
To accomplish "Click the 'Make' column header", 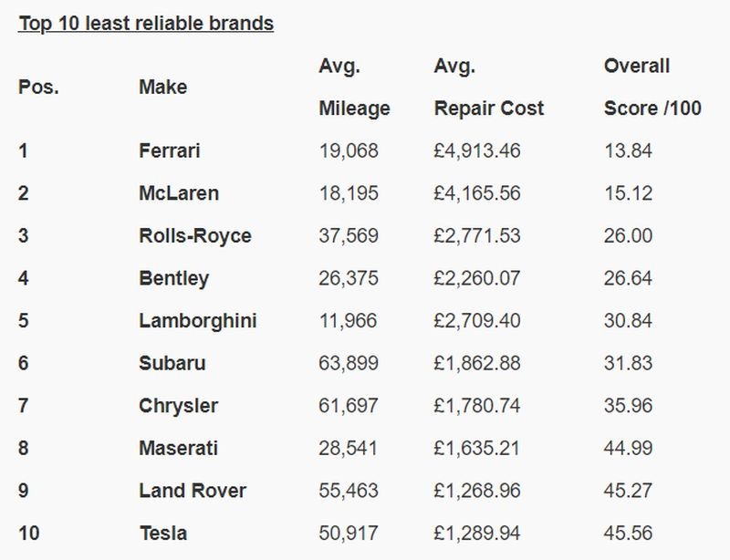I will [x=162, y=88].
